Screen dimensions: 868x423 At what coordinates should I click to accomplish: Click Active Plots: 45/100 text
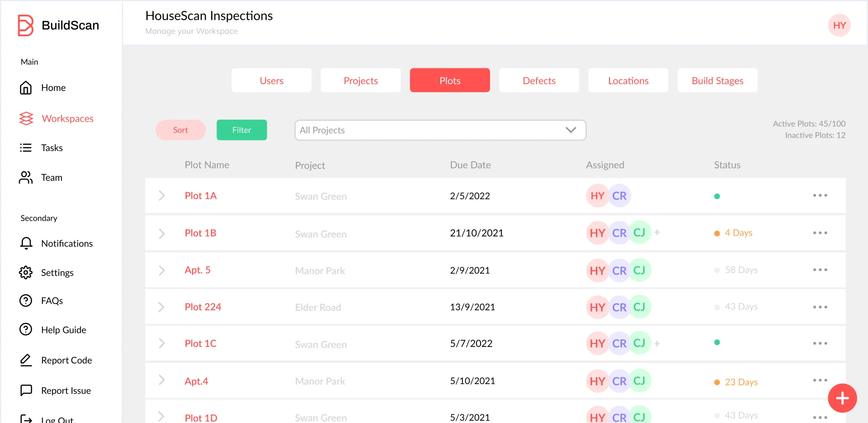(x=809, y=124)
